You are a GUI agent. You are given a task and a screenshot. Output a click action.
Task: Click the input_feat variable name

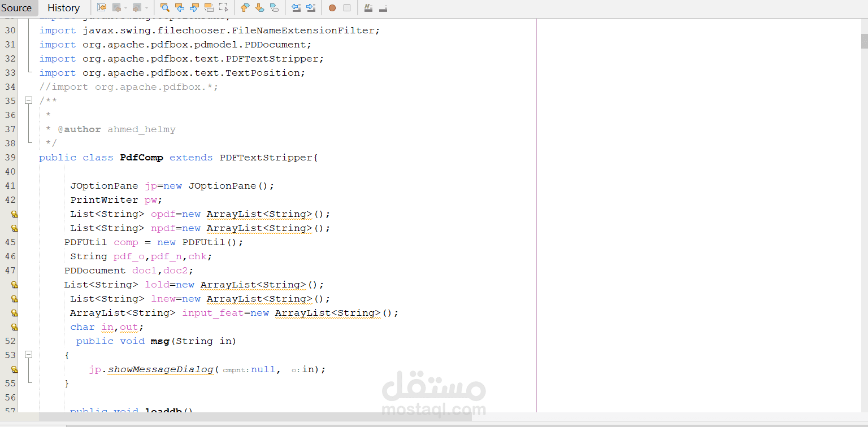coord(212,313)
